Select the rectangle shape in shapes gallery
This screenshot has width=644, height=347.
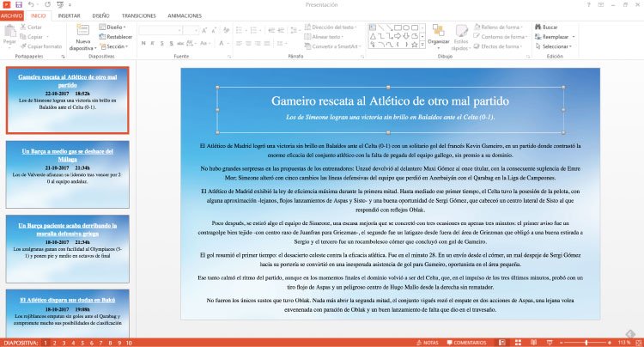pos(398,27)
